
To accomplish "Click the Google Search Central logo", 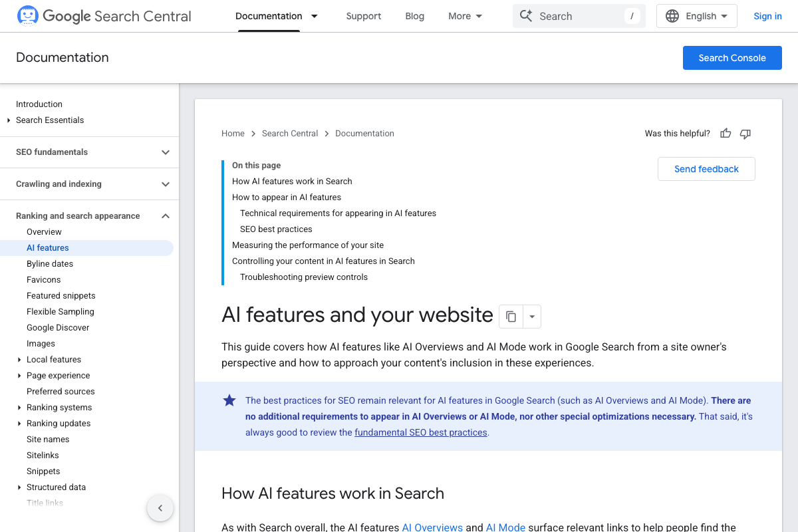I will (x=104, y=16).
